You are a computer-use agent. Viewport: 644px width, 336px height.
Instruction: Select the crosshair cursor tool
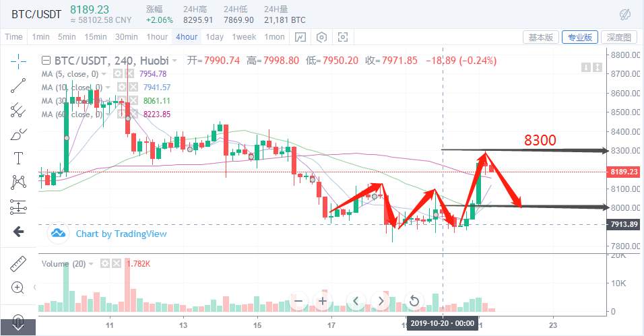(x=18, y=61)
